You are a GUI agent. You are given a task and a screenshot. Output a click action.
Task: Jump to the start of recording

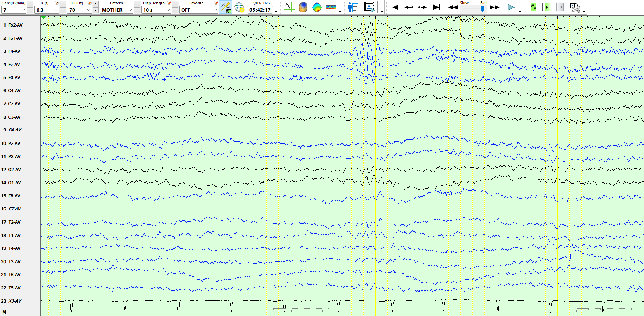395,7
